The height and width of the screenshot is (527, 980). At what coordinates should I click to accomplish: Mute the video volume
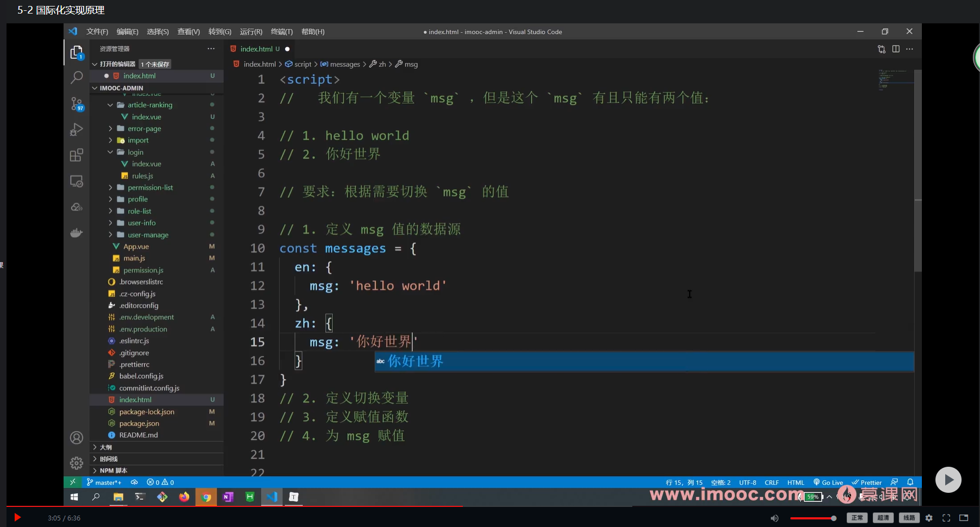(x=775, y=518)
